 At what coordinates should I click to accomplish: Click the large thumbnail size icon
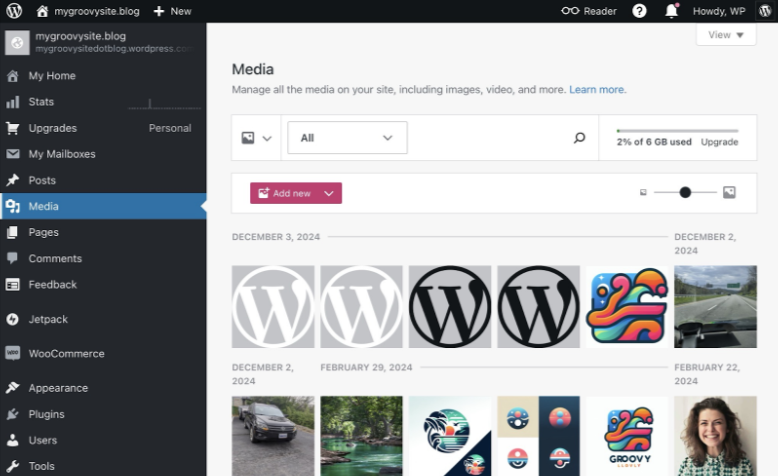coord(729,192)
